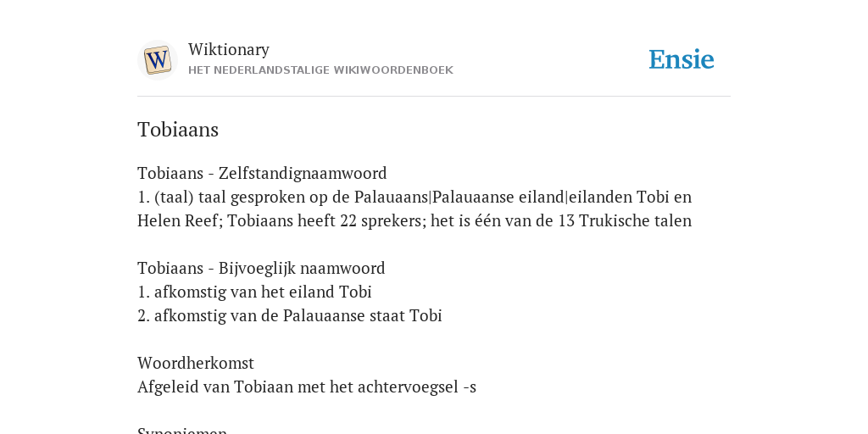Image resolution: width=868 pixels, height=434 pixels.
Task: Open the Ensie logo link
Action: tap(682, 59)
